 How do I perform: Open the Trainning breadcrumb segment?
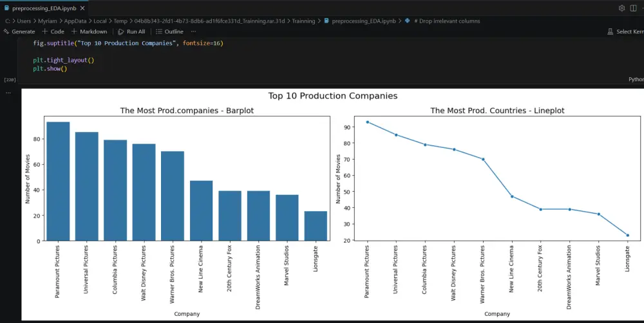[303, 21]
